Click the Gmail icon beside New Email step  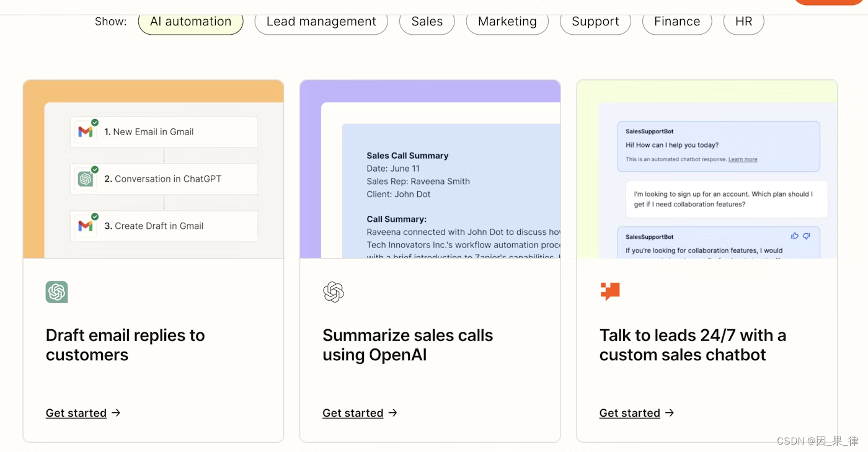tap(86, 131)
